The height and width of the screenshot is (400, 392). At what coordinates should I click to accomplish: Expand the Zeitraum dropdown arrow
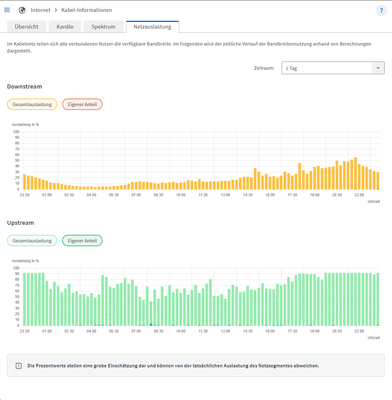378,68
